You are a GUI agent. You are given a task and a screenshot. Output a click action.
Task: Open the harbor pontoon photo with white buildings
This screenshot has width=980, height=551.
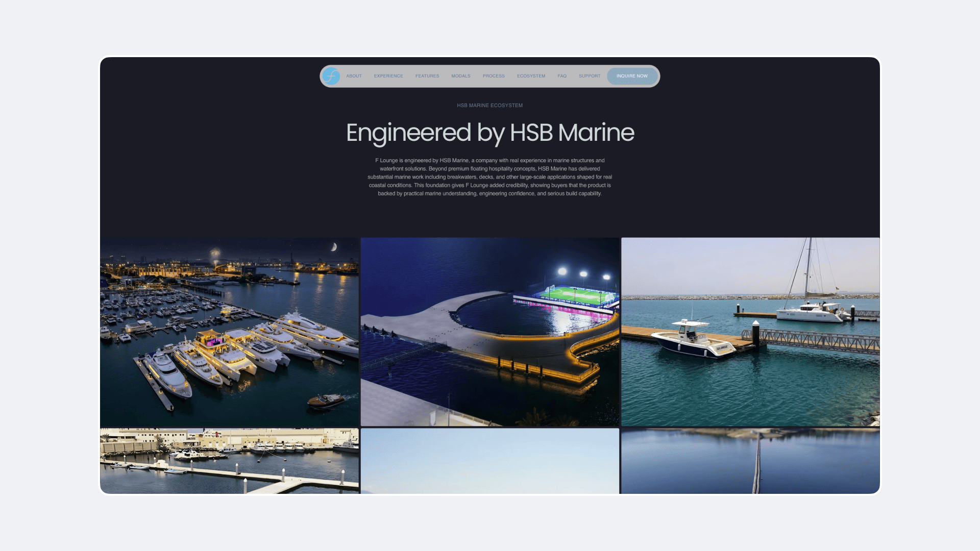pyautogui.click(x=229, y=461)
